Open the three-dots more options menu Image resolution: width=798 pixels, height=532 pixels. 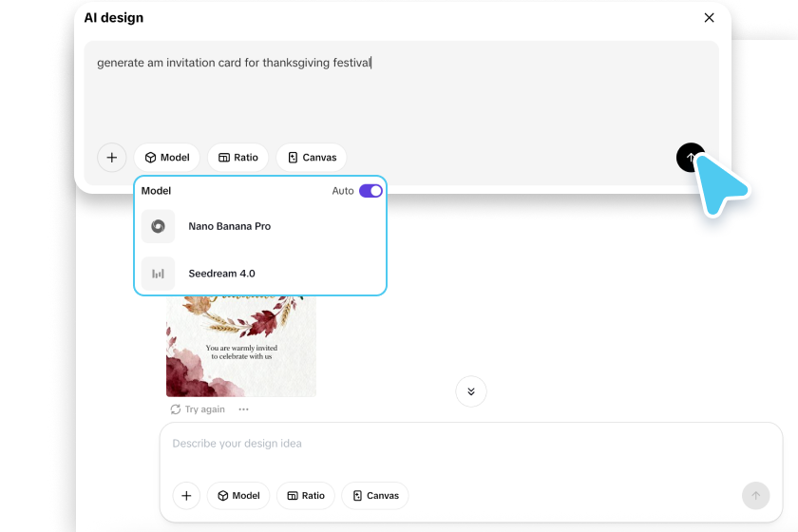click(244, 409)
